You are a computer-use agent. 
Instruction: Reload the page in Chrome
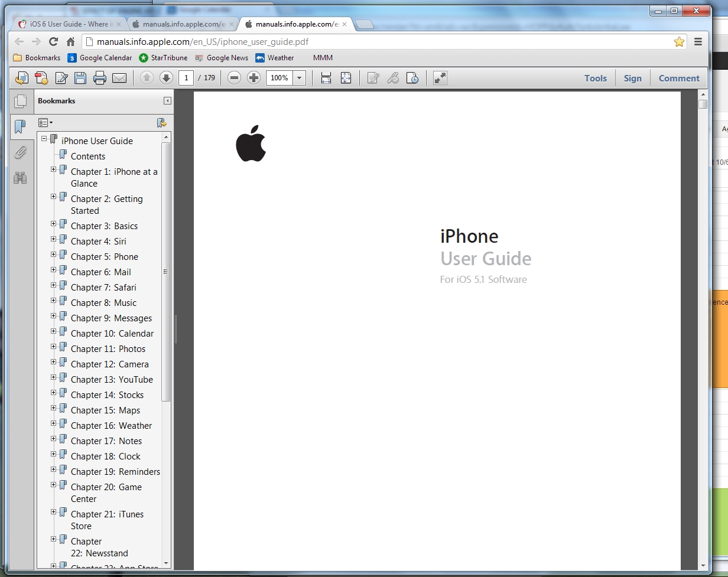[x=53, y=41]
